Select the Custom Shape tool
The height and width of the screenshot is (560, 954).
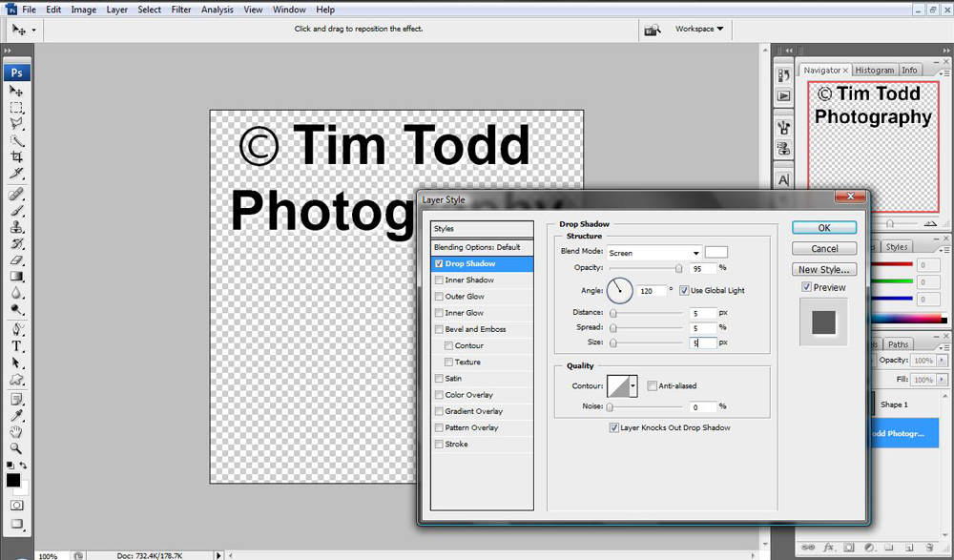click(16, 380)
